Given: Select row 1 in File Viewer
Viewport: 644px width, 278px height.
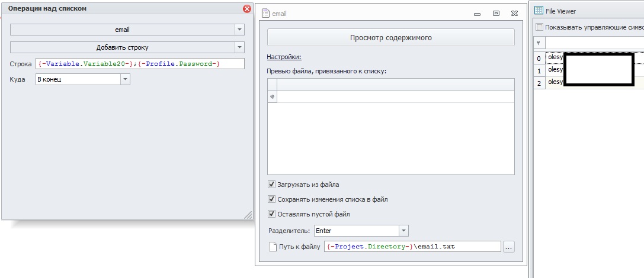Looking at the screenshot, I should [x=588, y=70].
